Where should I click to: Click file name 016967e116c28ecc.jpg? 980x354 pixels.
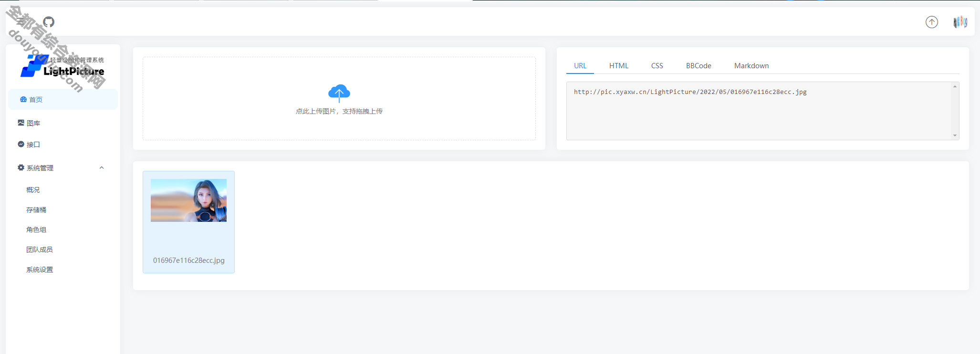point(188,260)
